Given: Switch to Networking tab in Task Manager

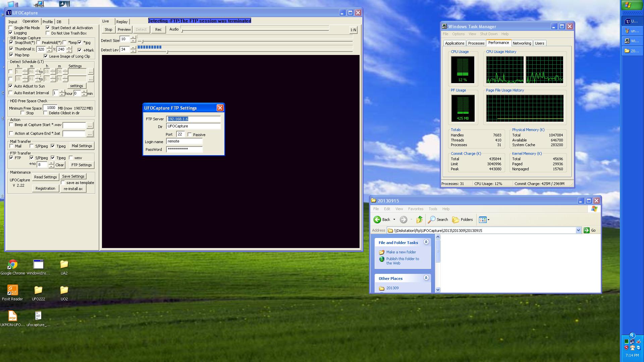Looking at the screenshot, I should pos(522,43).
